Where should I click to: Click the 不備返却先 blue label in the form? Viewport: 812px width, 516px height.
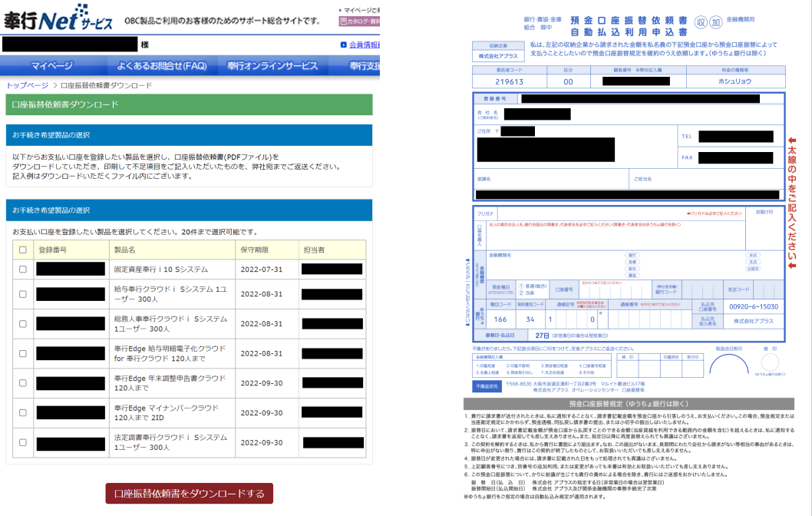coord(487,386)
